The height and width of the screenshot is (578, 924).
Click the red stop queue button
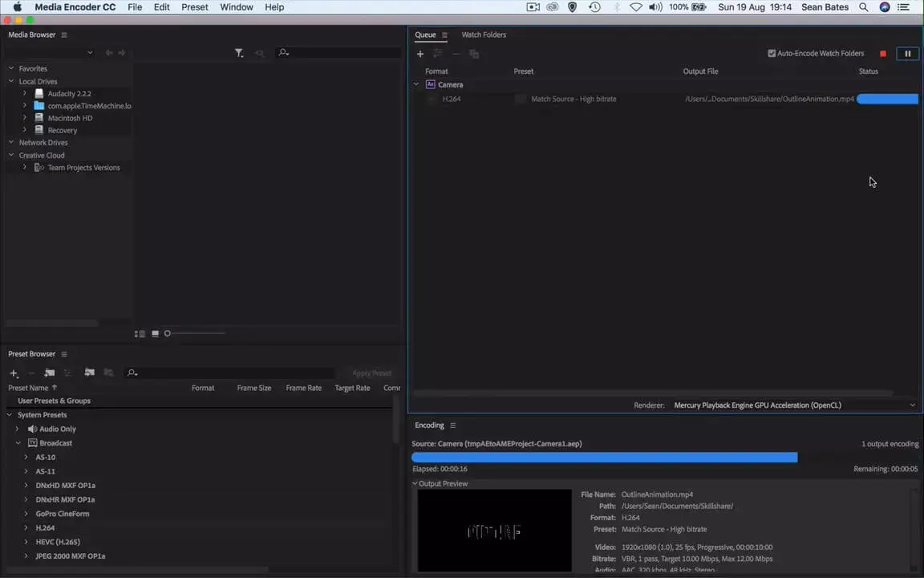click(x=883, y=54)
